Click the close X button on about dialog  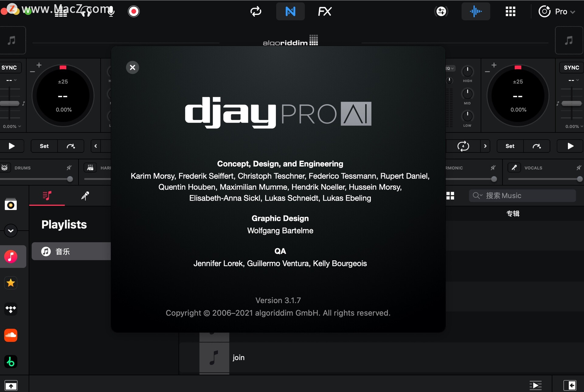133,67
